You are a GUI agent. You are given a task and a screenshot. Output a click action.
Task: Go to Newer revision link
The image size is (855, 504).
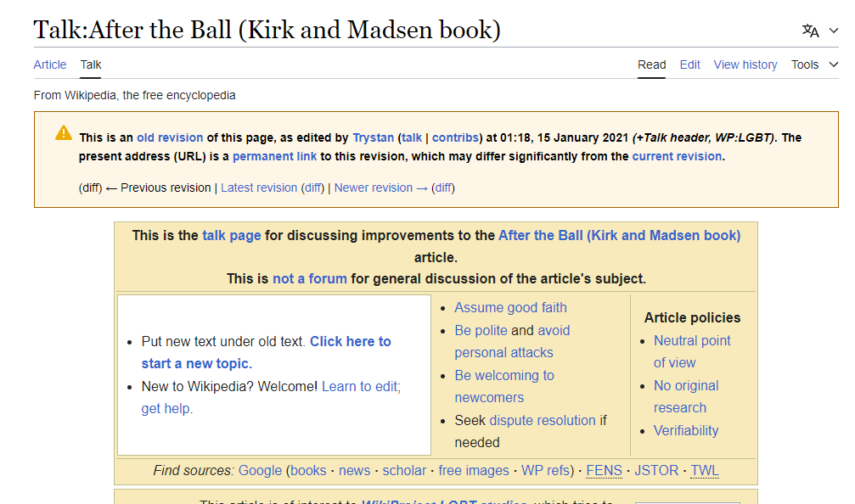click(x=380, y=188)
